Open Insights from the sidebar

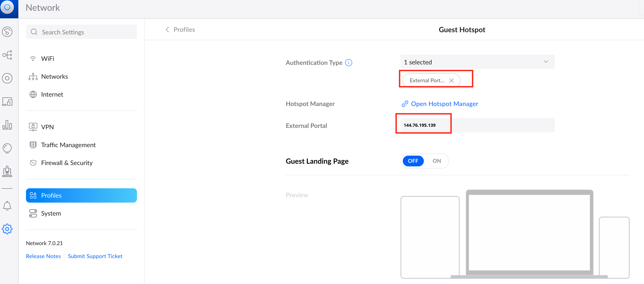click(x=7, y=148)
